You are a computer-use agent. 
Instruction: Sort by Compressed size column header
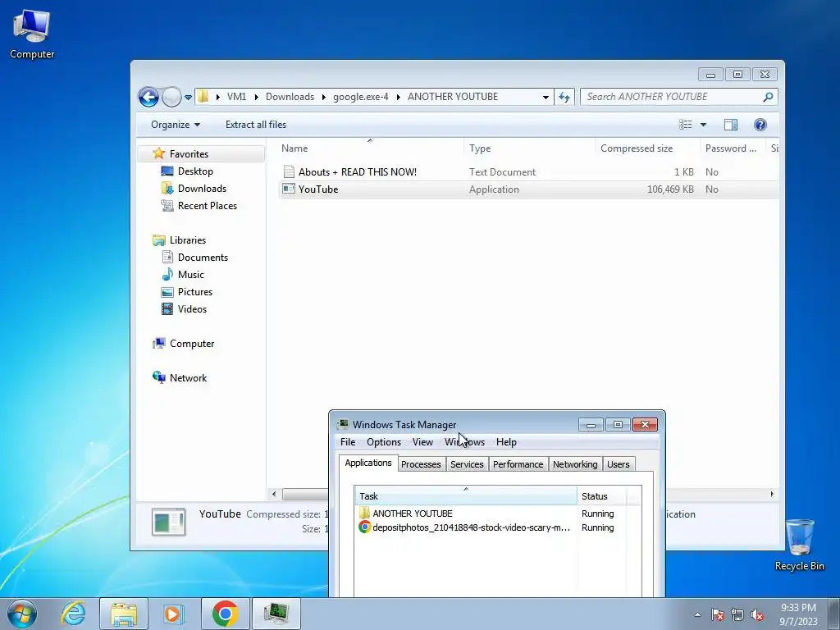point(647,148)
